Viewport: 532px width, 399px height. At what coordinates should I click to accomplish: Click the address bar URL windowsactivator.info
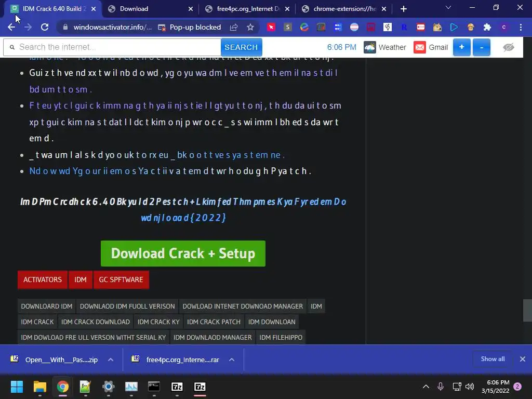coord(112,27)
